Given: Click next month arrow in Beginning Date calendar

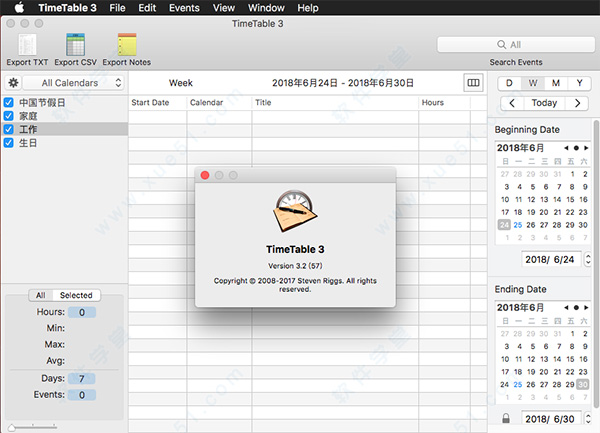Looking at the screenshot, I should 586,148.
